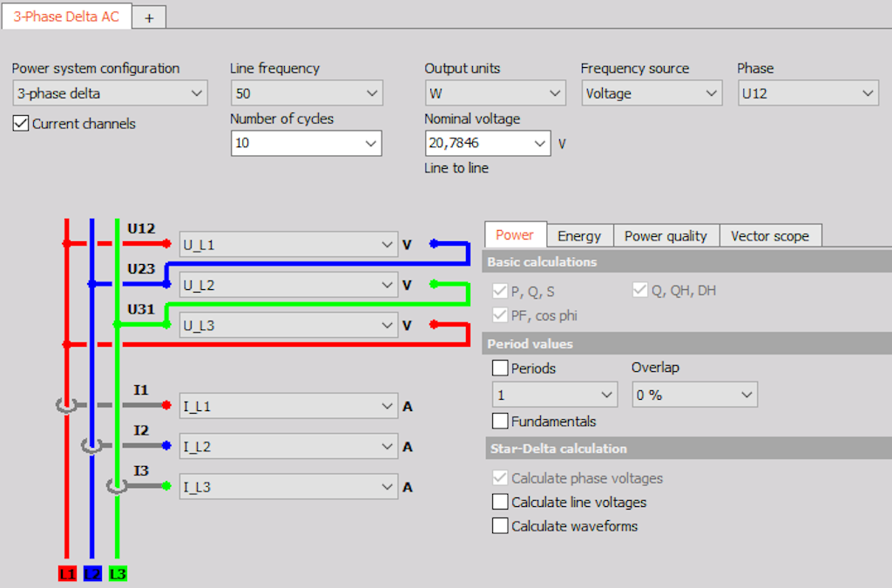Image resolution: width=892 pixels, height=588 pixels.
Task: Enable the Fundamentals checkbox
Action: (x=500, y=421)
